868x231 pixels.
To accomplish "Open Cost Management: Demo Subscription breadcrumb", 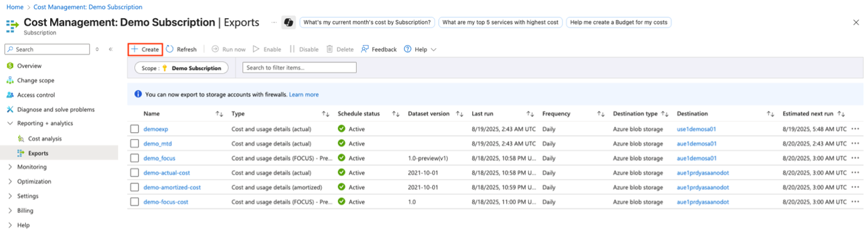I will pos(88,7).
